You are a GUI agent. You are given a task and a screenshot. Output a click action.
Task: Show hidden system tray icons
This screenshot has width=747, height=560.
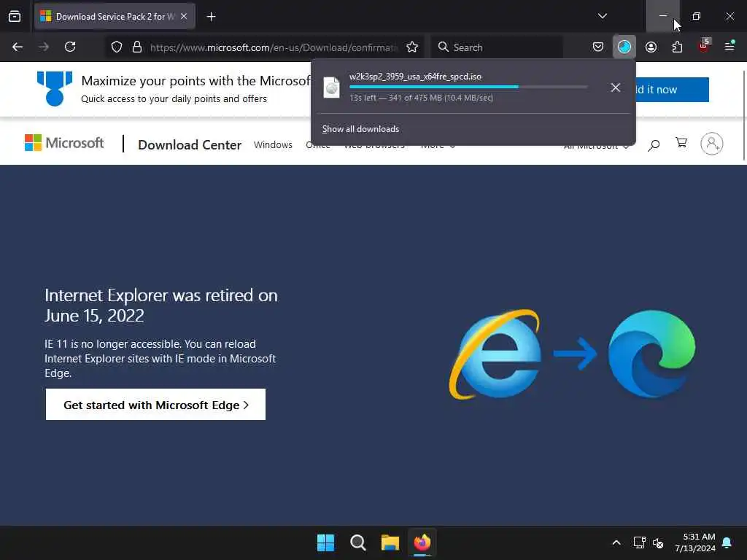coord(616,542)
